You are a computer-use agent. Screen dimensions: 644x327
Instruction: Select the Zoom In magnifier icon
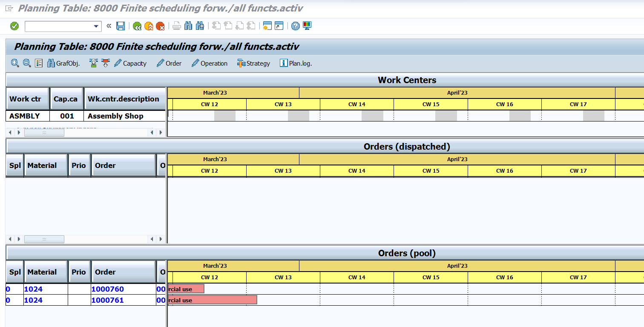click(x=15, y=63)
